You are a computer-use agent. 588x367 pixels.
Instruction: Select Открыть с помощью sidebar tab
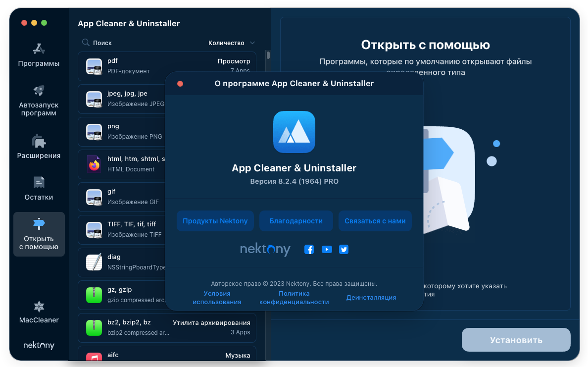39,234
